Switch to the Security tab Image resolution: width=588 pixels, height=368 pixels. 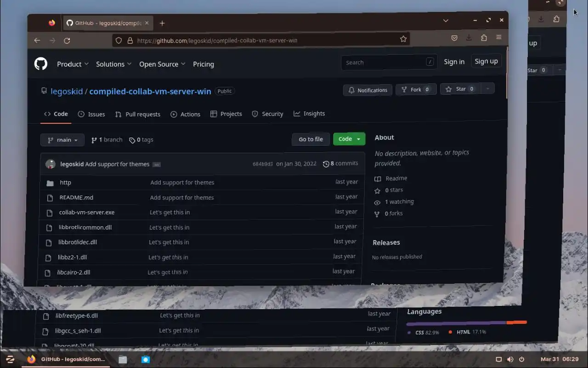(267, 114)
